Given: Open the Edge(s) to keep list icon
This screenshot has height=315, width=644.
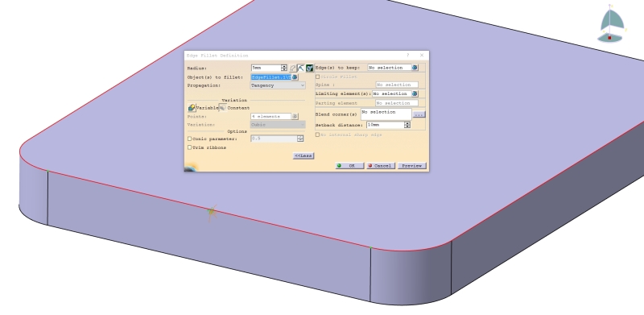Looking at the screenshot, I should click(415, 68).
